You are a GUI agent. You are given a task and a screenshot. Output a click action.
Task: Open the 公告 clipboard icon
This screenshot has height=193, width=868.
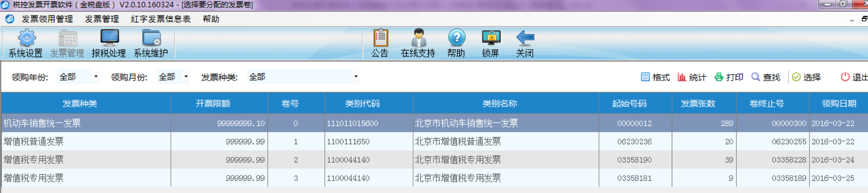pos(380,39)
